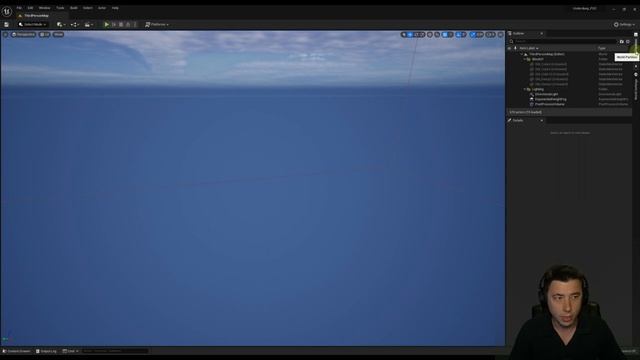Switch to the ThirdPersonMap level tab
Image resolution: width=640 pixels, height=360 pixels.
coord(36,16)
